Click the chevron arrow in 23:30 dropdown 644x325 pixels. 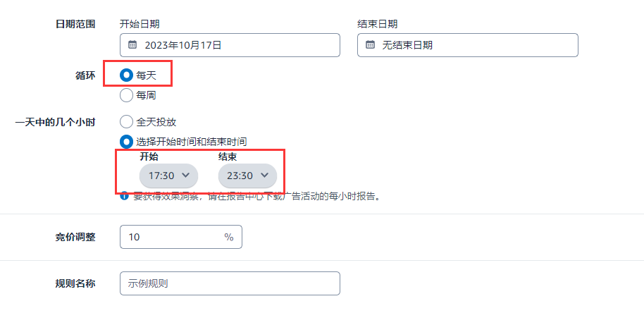264,175
